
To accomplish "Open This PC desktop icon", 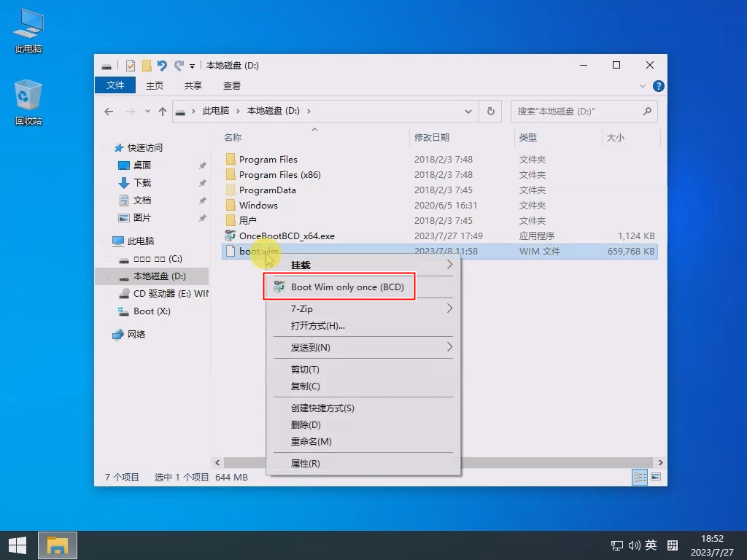I will coord(28,31).
